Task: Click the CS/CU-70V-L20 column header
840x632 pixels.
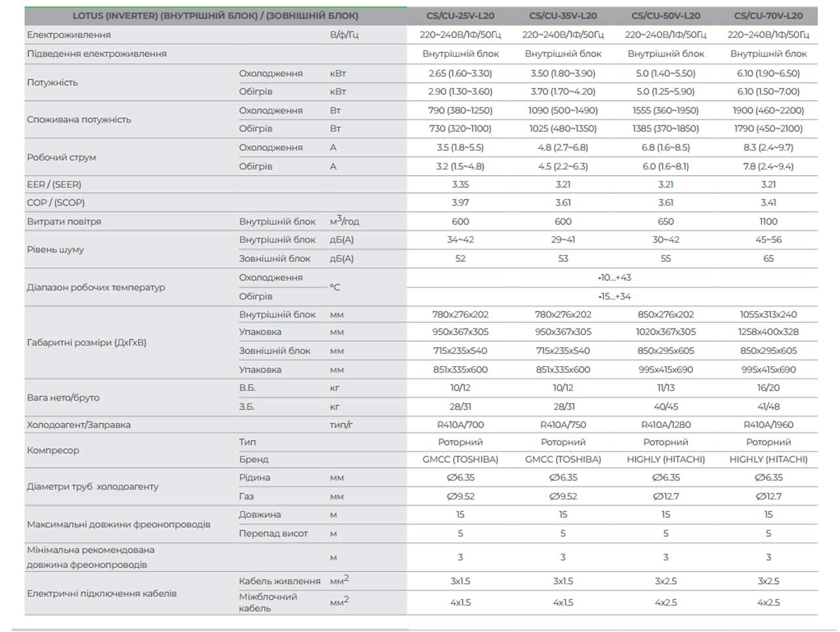Action: click(768, 16)
